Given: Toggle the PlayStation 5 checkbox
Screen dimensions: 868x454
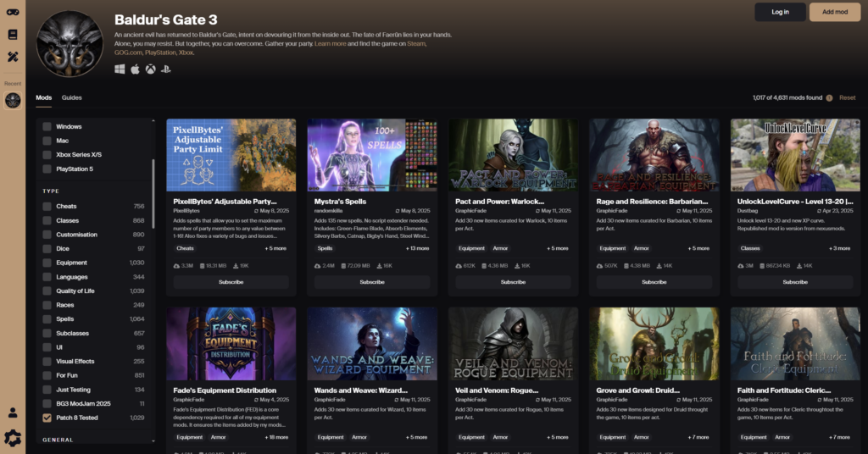Looking at the screenshot, I should (x=47, y=169).
